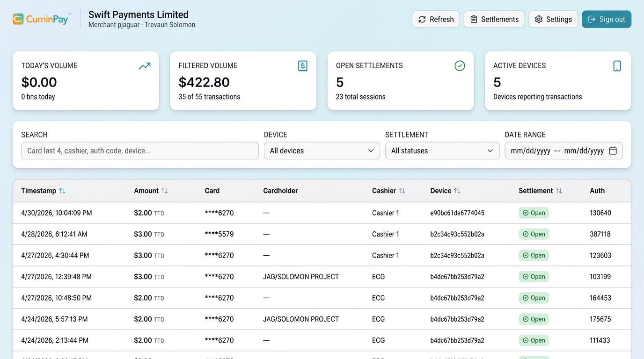Screen dimensions: 644x359
Task: Click the 23 total sessions text
Action: [x=361, y=97]
